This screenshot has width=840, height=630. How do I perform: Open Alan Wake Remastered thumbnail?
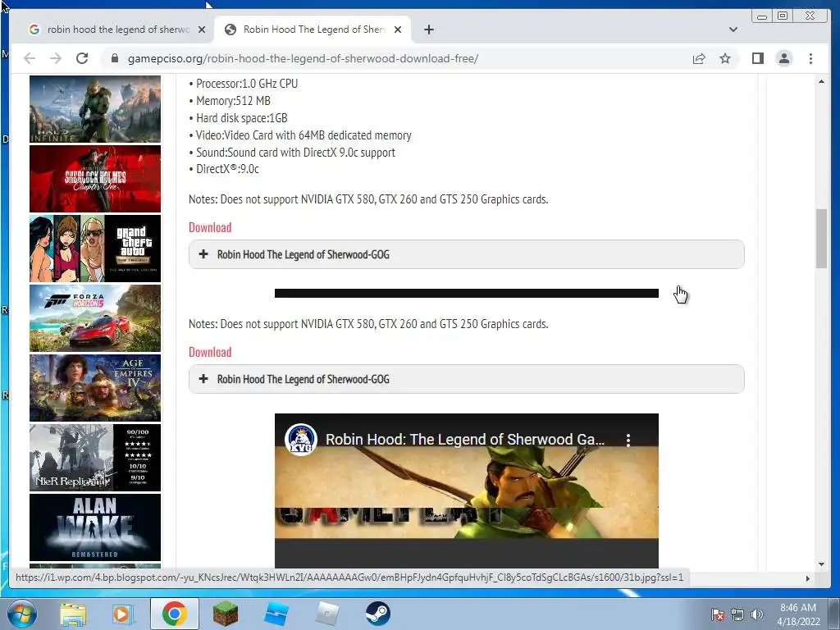coord(95,527)
